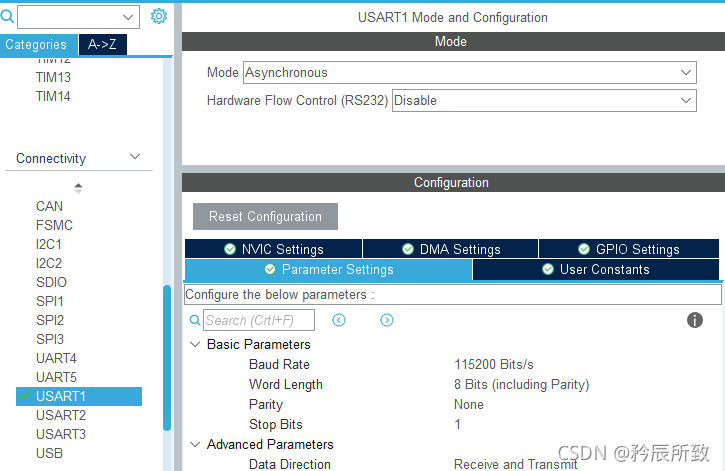Click the search magnifier icon in sidebar
The image size is (725, 471).
7,17
